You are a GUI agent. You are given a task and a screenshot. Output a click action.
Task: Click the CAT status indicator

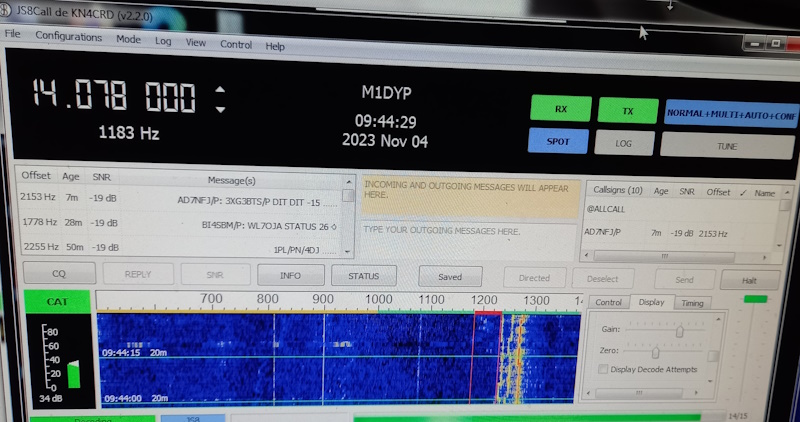click(x=57, y=302)
